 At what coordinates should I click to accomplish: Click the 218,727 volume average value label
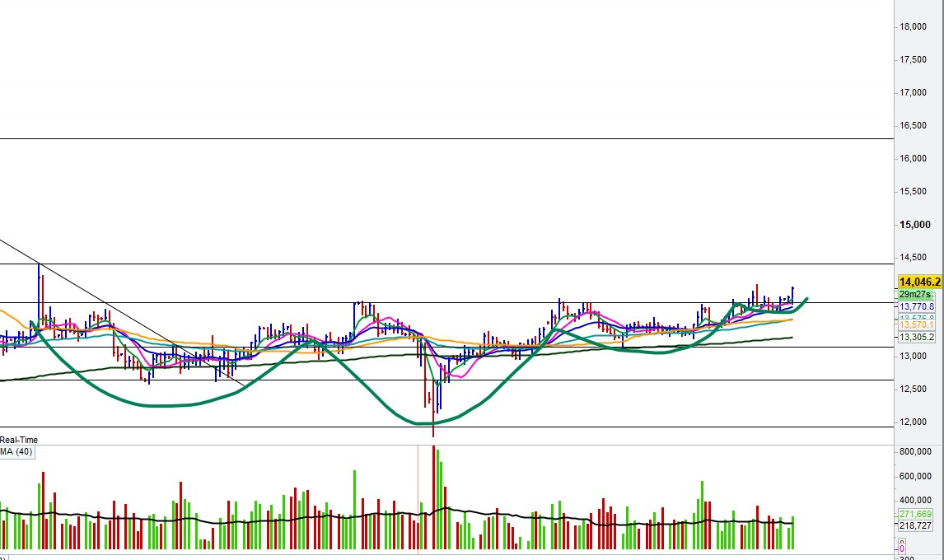(915, 525)
